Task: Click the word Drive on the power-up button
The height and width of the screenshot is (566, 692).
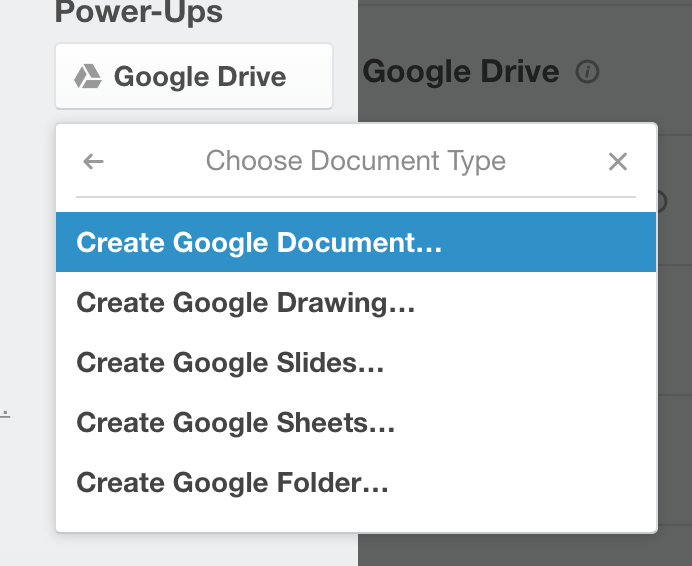Action: coord(252,77)
